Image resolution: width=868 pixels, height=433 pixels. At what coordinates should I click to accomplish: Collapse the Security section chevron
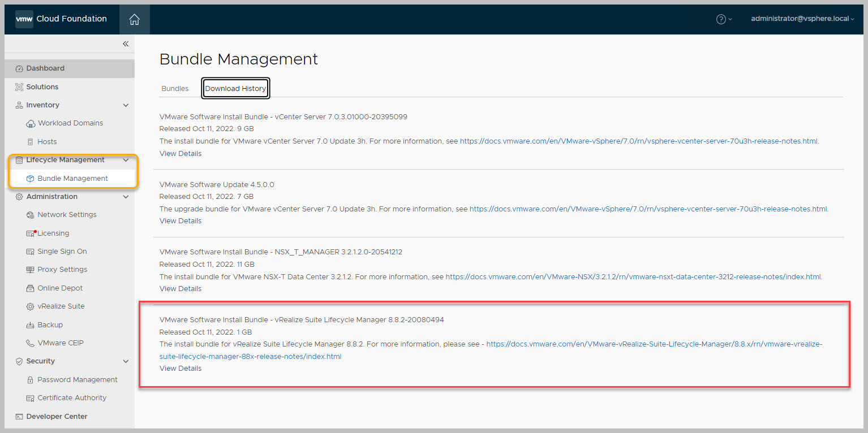[x=126, y=361]
